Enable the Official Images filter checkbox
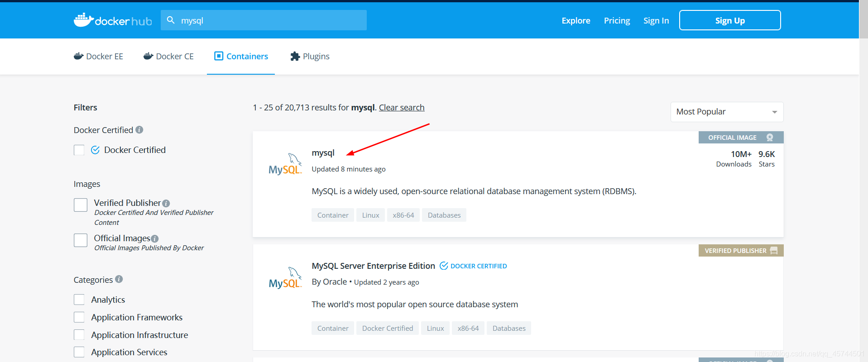868x362 pixels. (81, 240)
